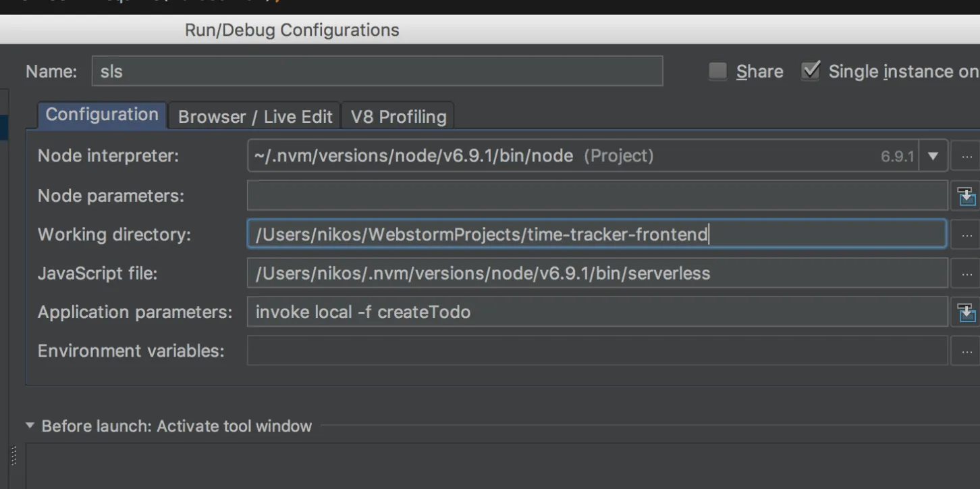Focus the Environment variables field
Screen dimensions: 980x489
point(597,351)
